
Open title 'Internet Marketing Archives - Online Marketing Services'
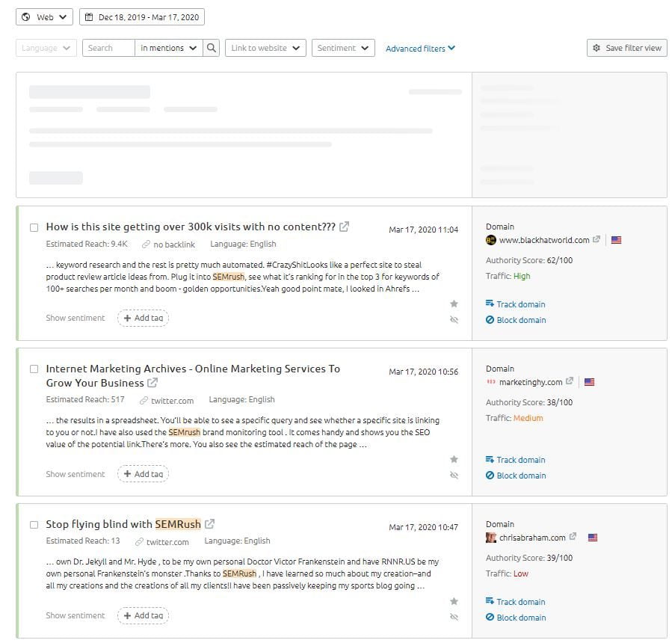click(x=193, y=375)
